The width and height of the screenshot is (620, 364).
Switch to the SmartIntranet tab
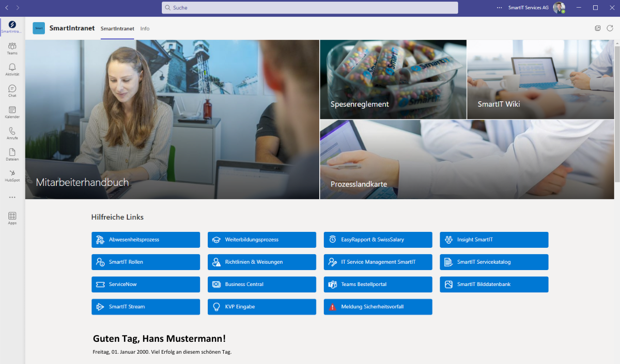click(117, 29)
